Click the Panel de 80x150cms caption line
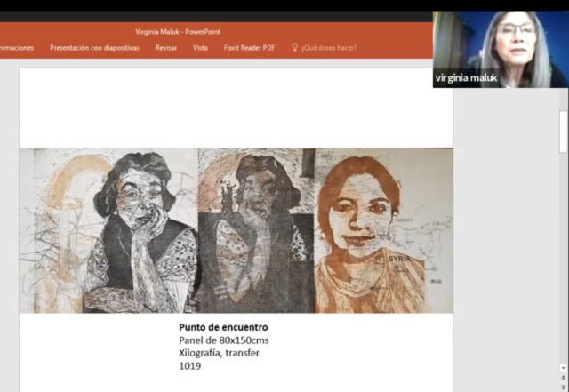The height and width of the screenshot is (392, 569). click(223, 340)
